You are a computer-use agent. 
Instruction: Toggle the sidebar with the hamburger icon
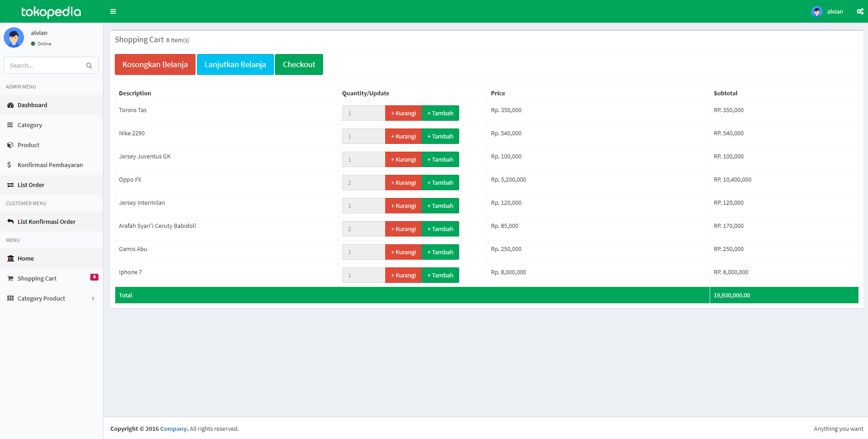coord(113,11)
